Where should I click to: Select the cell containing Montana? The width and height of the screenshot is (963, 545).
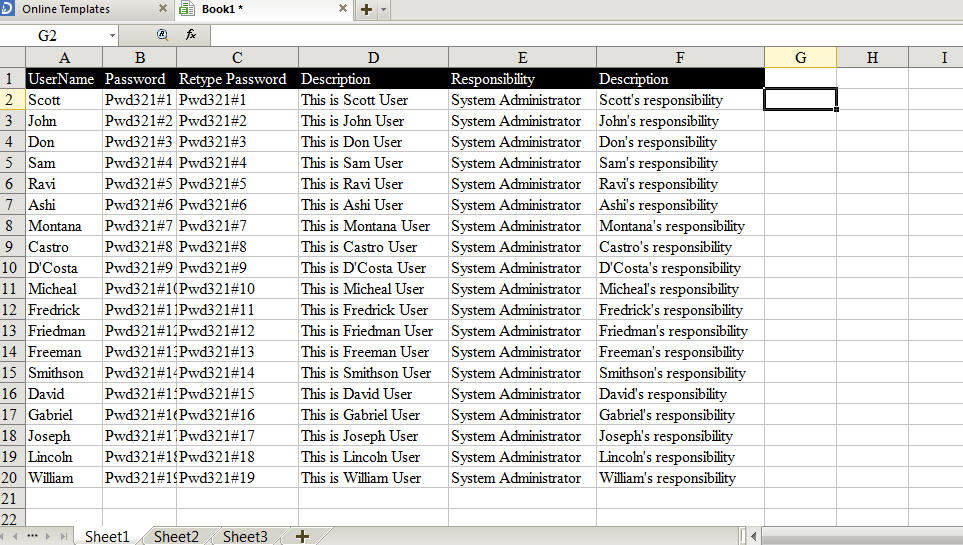(x=64, y=226)
